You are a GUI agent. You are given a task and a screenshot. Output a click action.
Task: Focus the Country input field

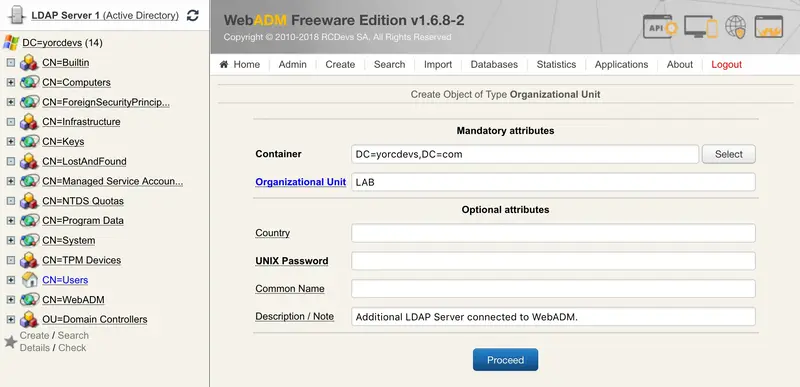point(553,233)
